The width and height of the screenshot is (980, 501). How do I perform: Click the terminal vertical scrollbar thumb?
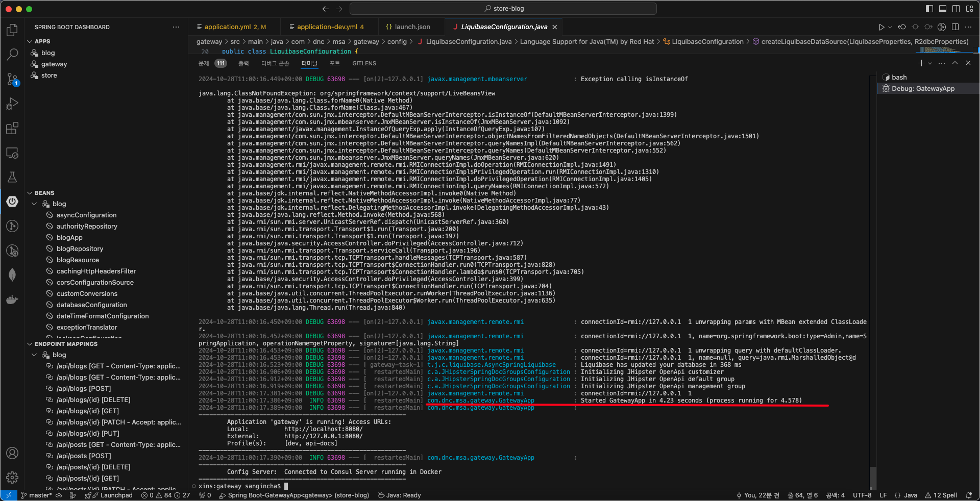click(873, 478)
